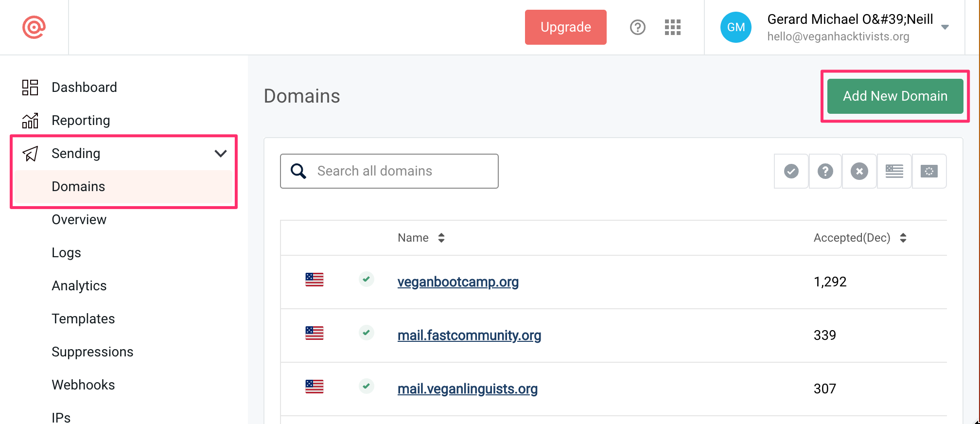Click the Add New Domain button

[x=895, y=96]
